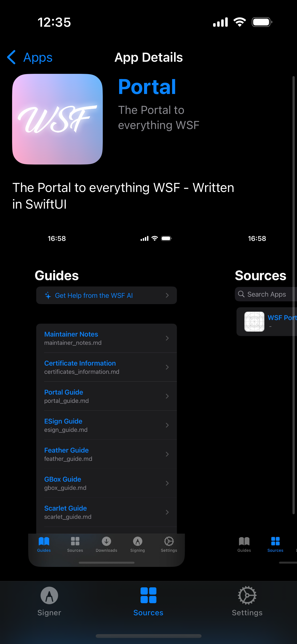The image size is (297, 644).
Task: Tap the Sources icon beside Downloads in preview
Action: click(x=75, y=541)
